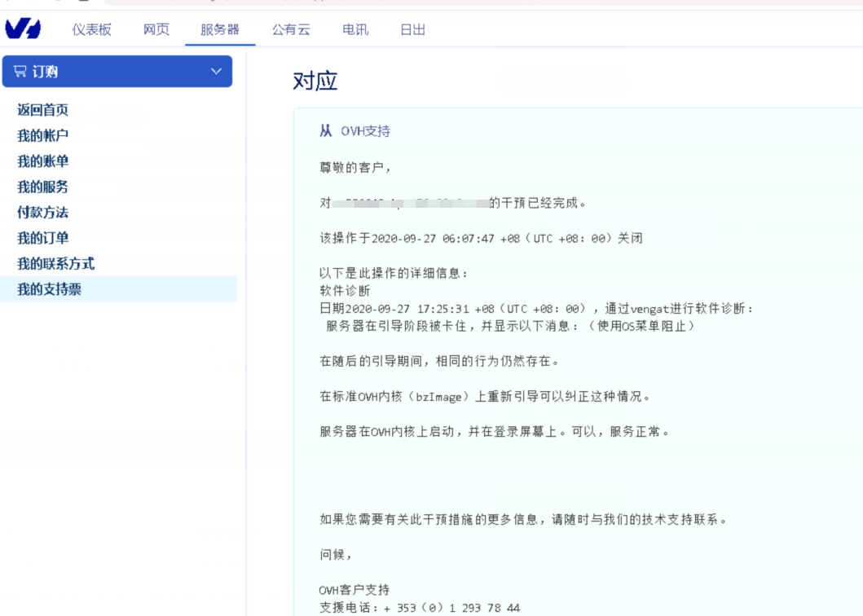
Task: Select the highlighted 我的支持票 item
Action: [x=50, y=289]
